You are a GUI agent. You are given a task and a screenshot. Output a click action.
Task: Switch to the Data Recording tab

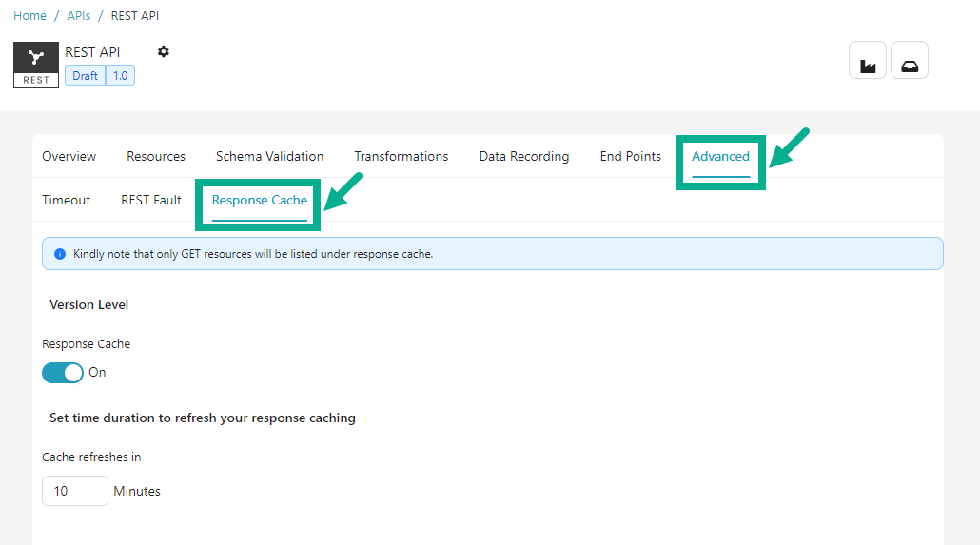(523, 156)
